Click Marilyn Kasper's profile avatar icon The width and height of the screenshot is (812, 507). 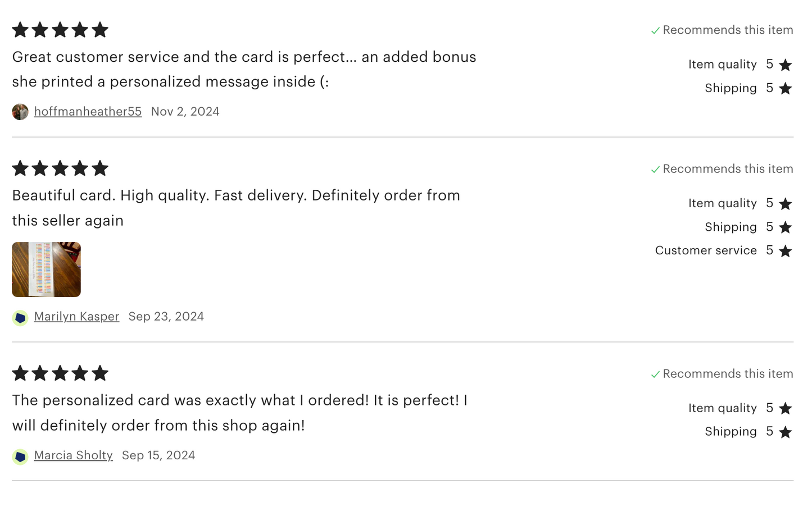click(x=20, y=318)
